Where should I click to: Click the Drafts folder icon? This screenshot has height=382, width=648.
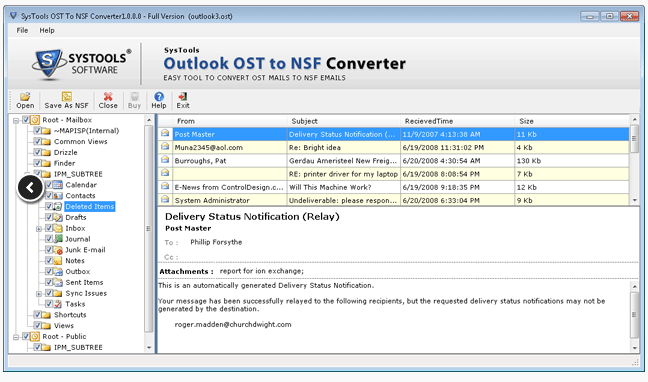point(58,217)
